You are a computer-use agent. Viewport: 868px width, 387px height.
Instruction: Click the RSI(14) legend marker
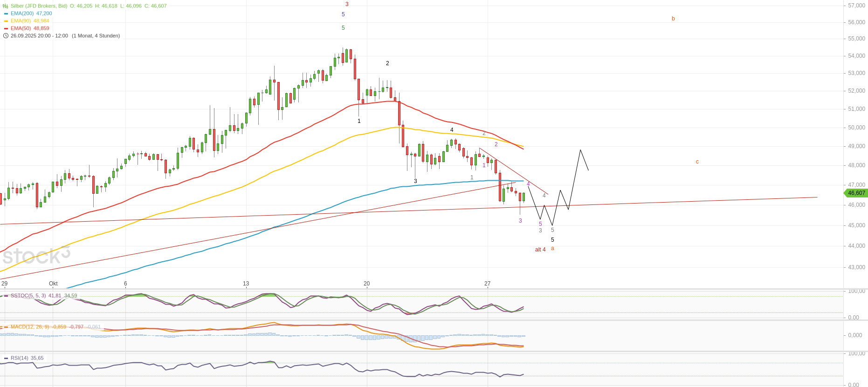pyautogui.click(x=6, y=358)
